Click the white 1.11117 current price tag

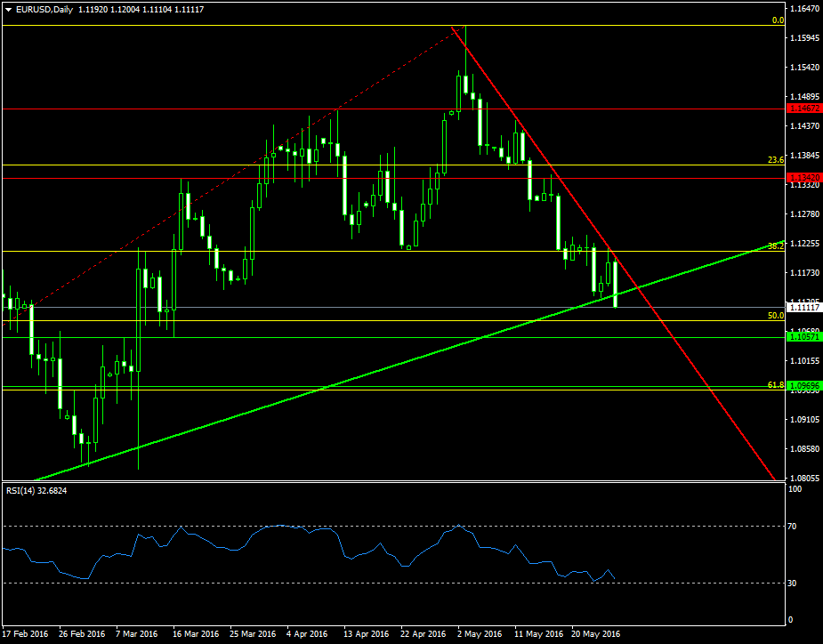pos(803,308)
